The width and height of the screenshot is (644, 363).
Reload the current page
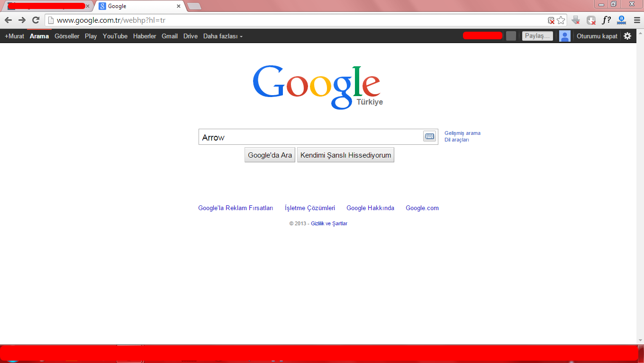tap(36, 20)
